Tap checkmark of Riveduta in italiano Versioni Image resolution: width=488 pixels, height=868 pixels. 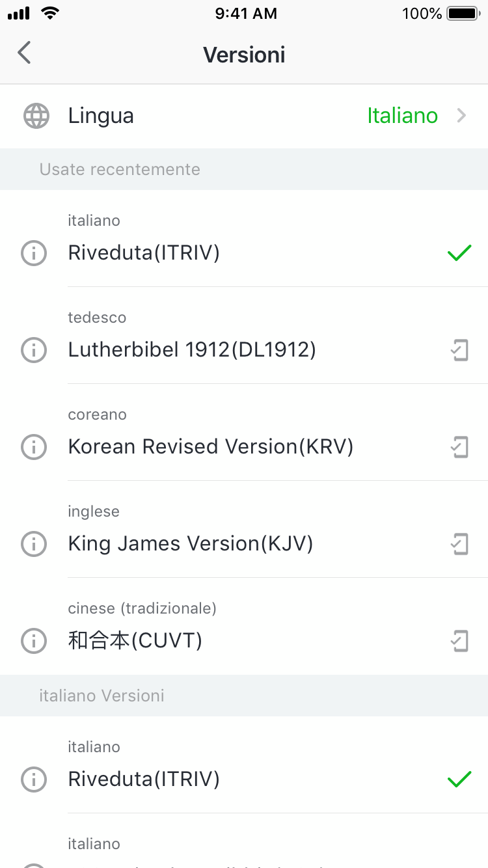coord(459,779)
